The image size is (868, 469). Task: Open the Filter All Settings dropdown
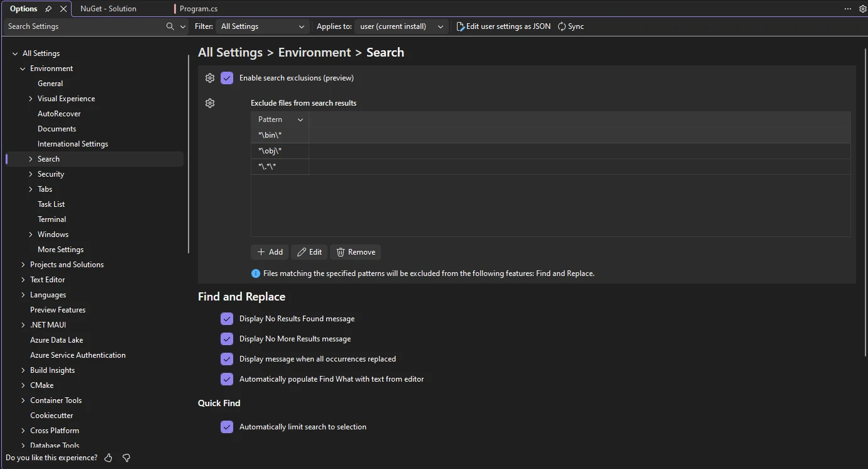(262, 26)
